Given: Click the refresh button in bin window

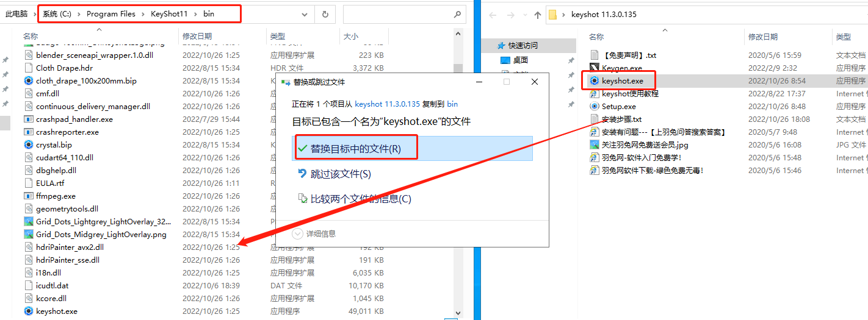Looking at the screenshot, I should click(x=325, y=14).
